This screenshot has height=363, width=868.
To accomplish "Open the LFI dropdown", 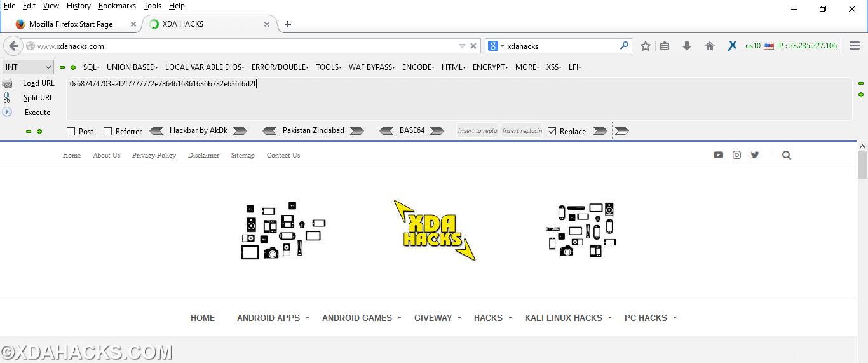I will click(575, 67).
